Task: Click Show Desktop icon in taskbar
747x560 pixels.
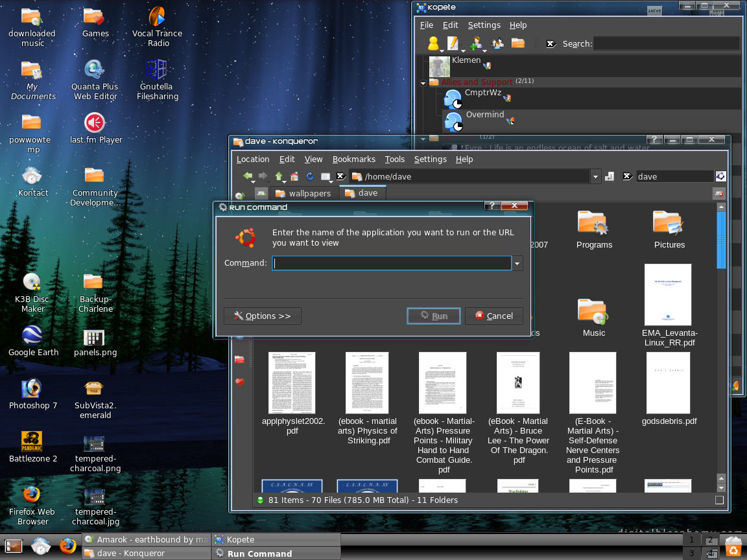Action: click(14, 546)
